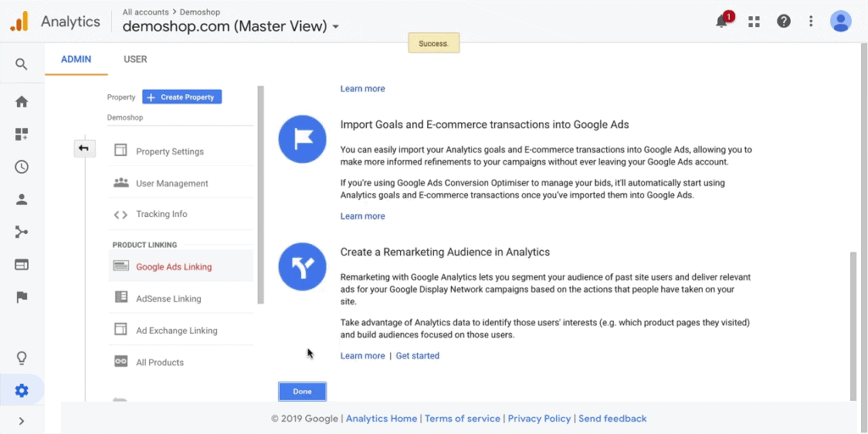Click the User Management people icon

coord(120,183)
